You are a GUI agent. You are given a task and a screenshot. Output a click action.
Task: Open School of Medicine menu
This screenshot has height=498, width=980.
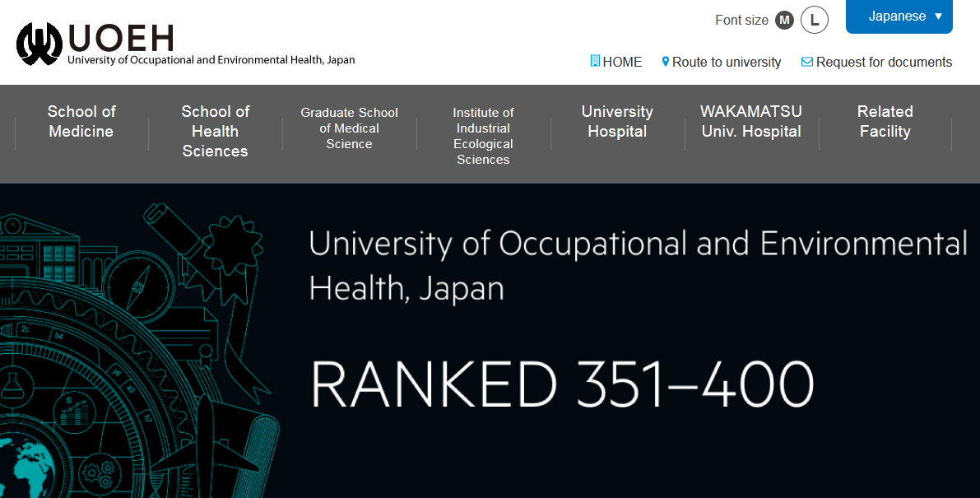point(81,121)
